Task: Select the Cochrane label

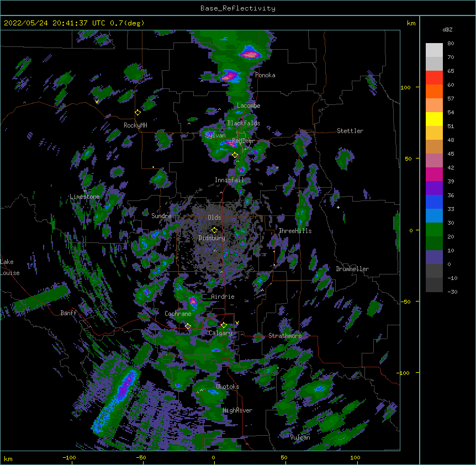Action: (178, 314)
